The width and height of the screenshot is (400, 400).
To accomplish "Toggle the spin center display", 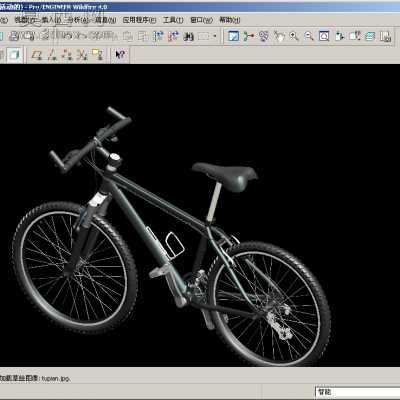I will tap(248, 36).
